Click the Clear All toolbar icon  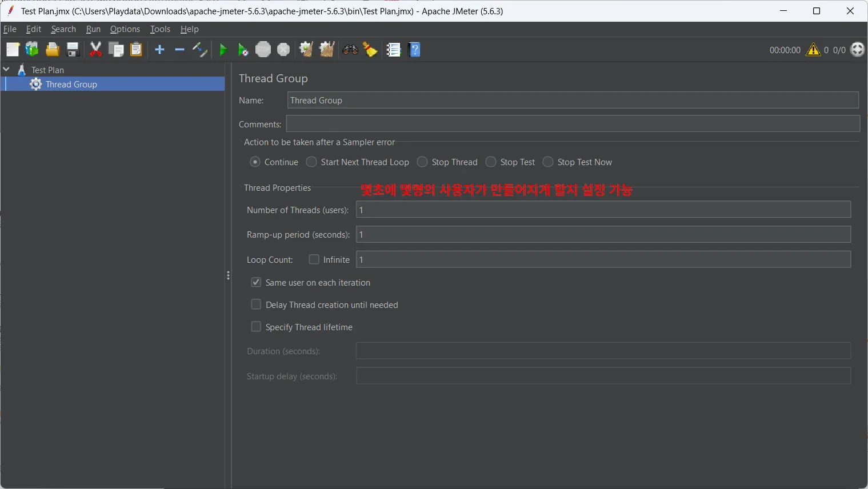pos(327,50)
